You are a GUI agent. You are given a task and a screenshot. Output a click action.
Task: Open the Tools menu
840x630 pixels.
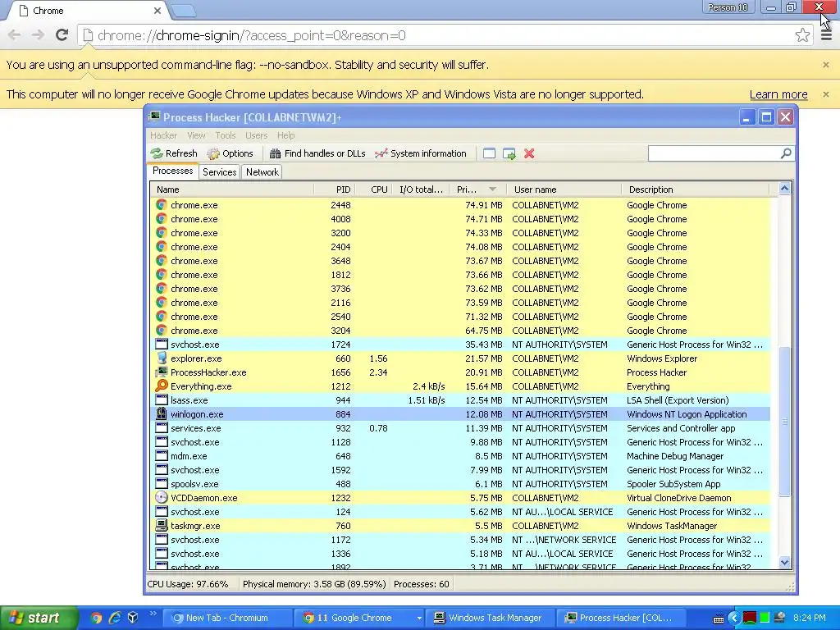226,135
